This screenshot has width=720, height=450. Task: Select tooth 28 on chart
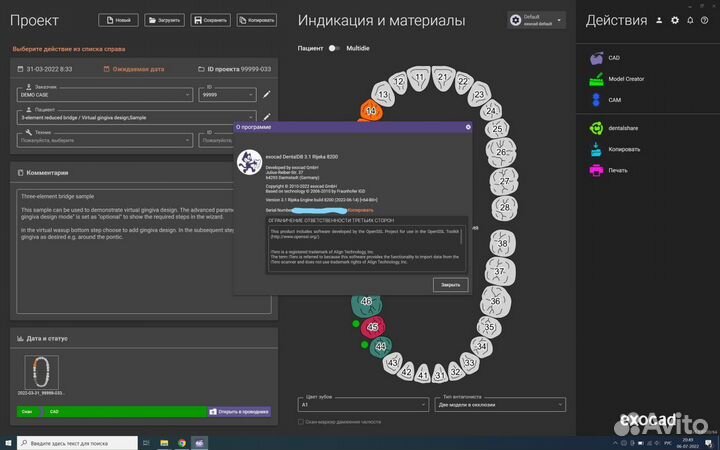[505, 208]
